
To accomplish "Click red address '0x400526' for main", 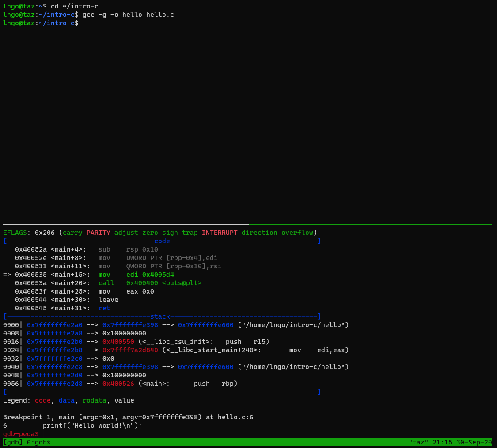I will [x=118, y=384].
